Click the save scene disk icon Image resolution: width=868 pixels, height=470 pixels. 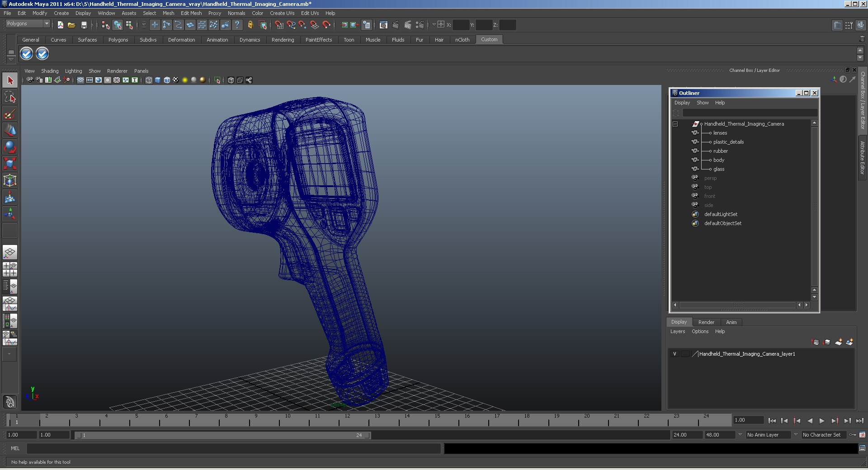(x=84, y=25)
